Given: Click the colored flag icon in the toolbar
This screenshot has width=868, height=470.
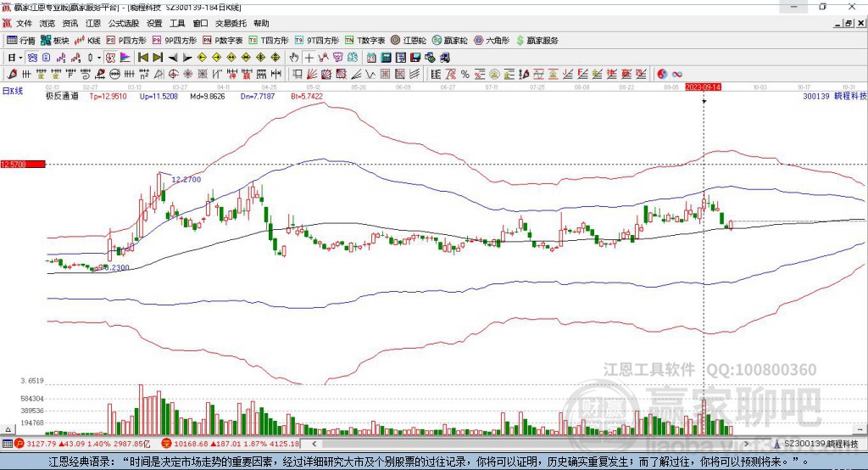Looking at the screenshot, I should click(125, 58).
